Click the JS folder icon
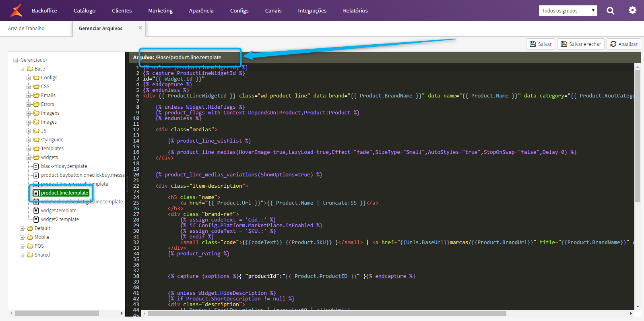Screen dimensions: 644x321 (36, 130)
